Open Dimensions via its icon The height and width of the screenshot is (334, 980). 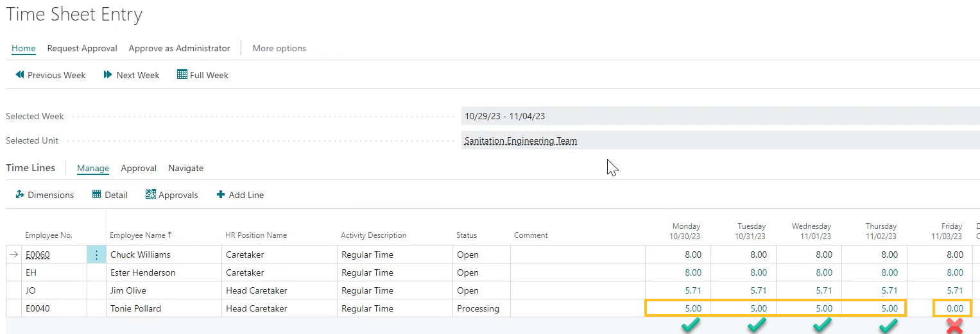19,195
